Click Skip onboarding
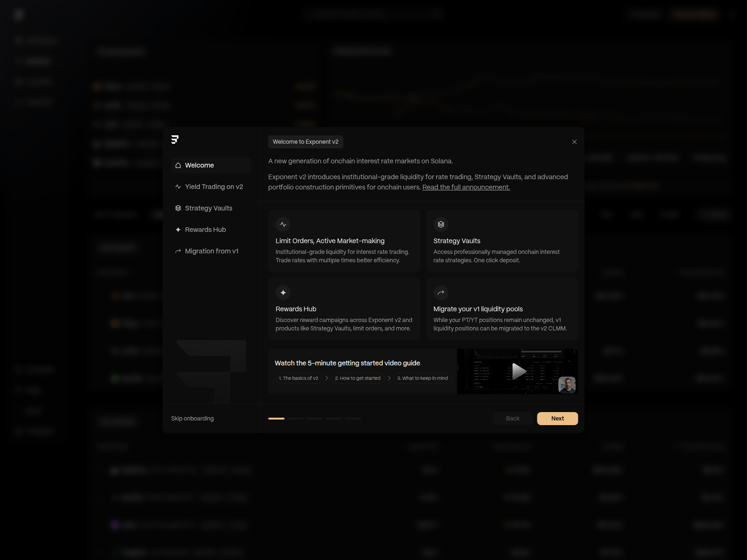Viewport: 747px width, 560px height. tap(192, 419)
